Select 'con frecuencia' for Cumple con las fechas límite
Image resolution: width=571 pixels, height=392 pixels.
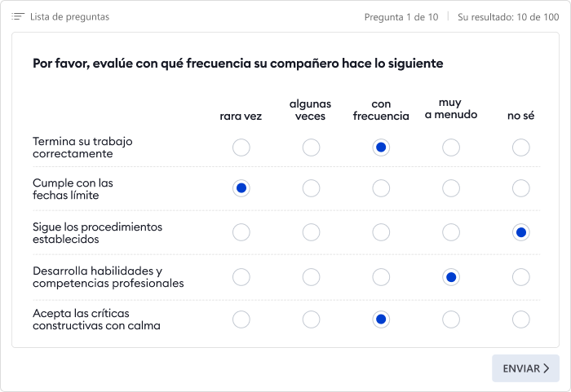click(x=381, y=188)
